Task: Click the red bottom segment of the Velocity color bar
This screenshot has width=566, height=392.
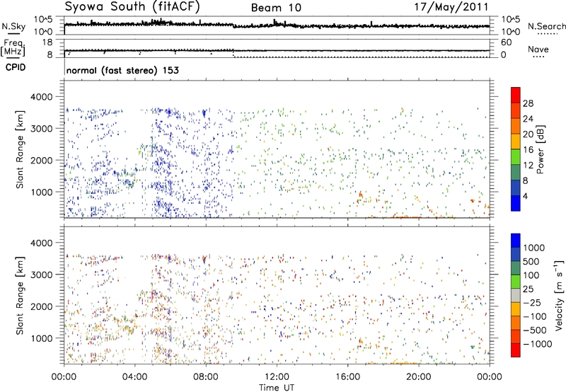Action: coord(516,350)
